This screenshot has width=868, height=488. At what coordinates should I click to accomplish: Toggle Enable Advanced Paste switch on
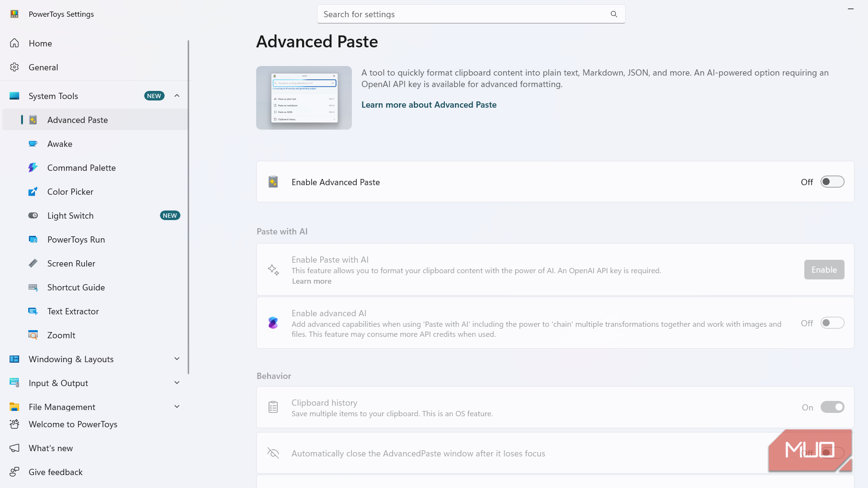point(832,182)
